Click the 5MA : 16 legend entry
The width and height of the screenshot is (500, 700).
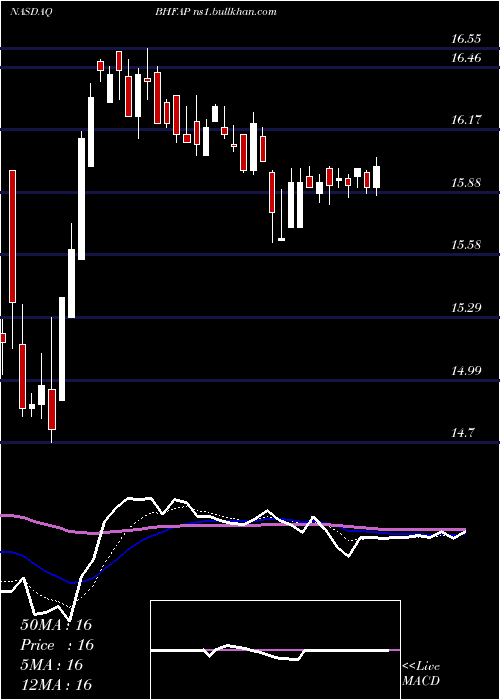pyautogui.click(x=52, y=665)
